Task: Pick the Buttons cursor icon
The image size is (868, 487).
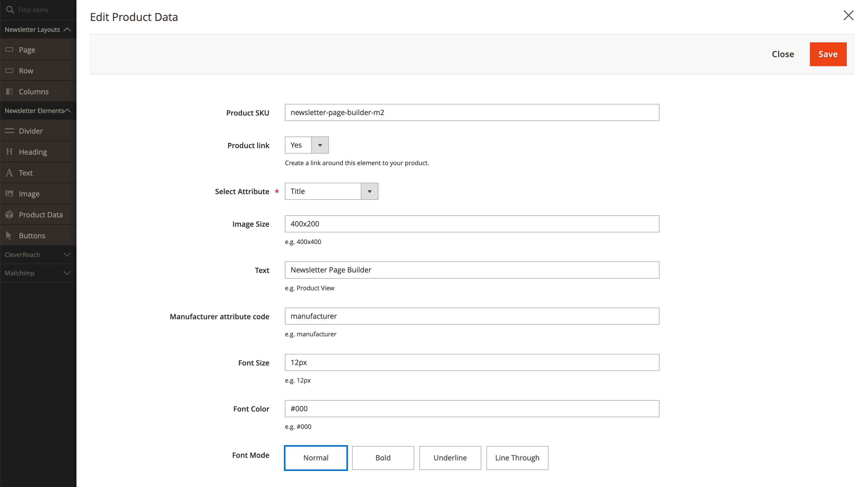Action: point(9,235)
